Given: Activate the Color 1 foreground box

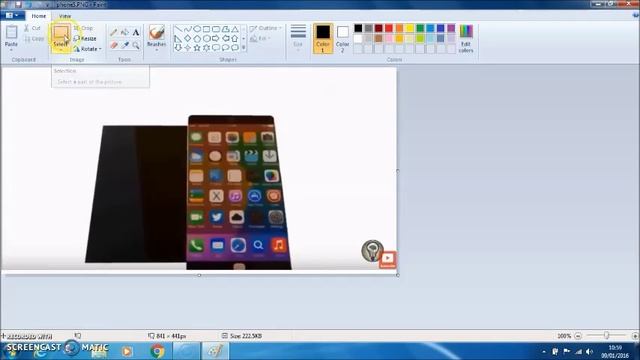Looking at the screenshot, I should tap(322, 38).
